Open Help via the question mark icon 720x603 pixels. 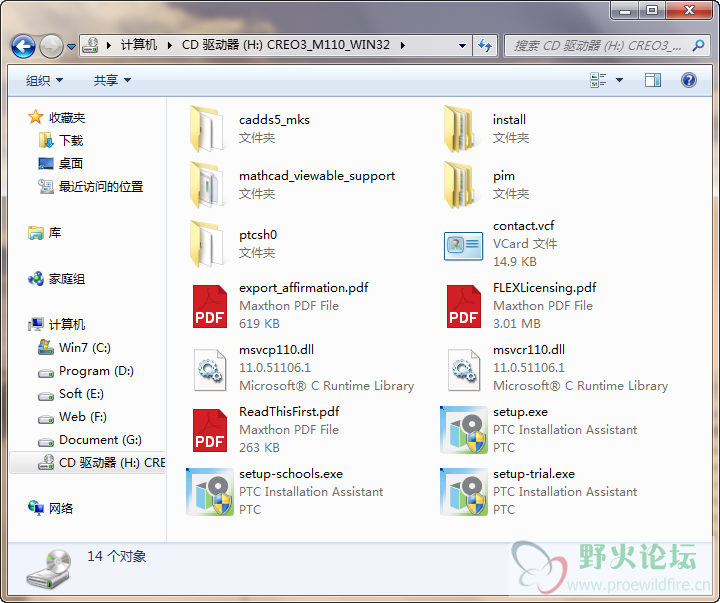pyautogui.click(x=689, y=80)
